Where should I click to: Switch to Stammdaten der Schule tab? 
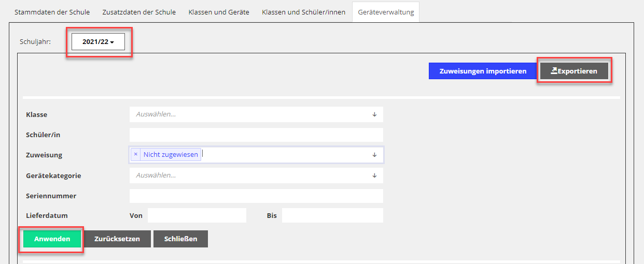tap(52, 12)
